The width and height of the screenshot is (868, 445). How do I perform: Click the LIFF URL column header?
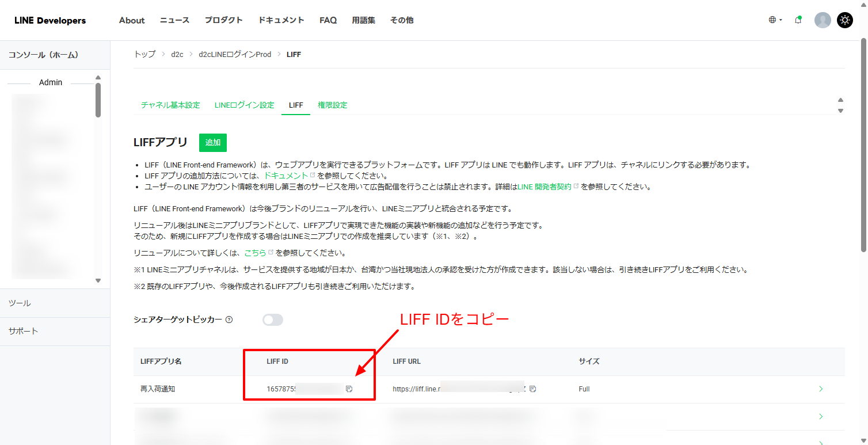406,362
